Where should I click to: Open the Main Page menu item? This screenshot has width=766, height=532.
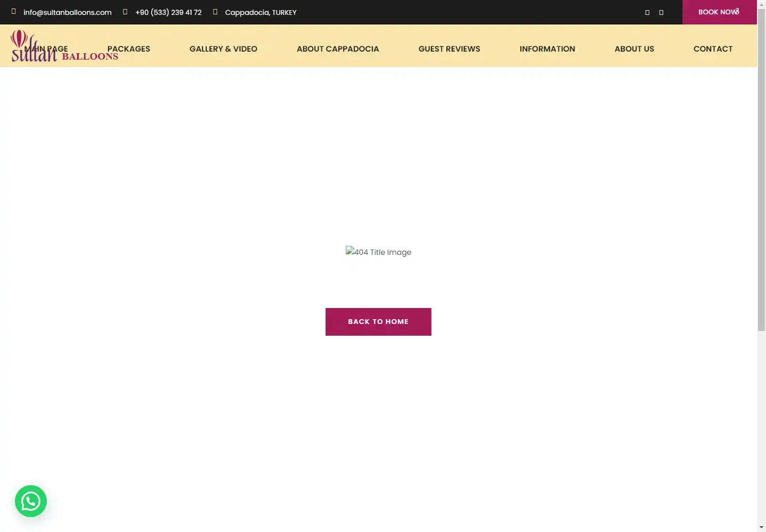pos(46,48)
